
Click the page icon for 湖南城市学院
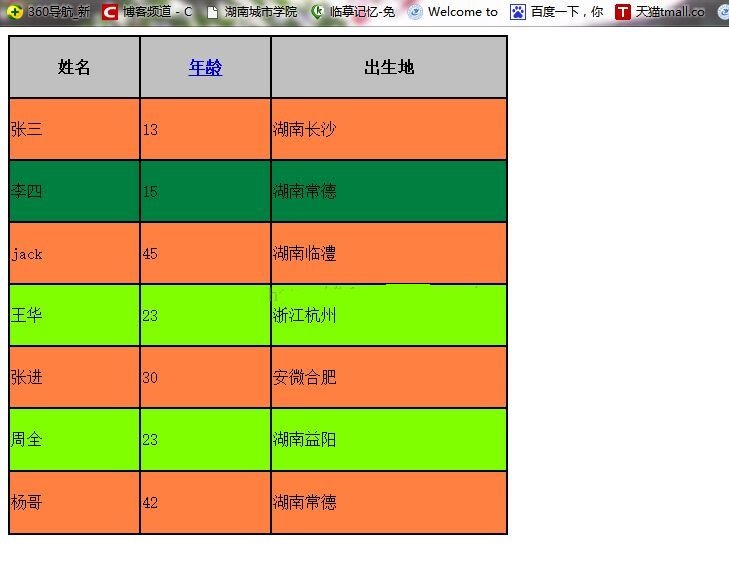click(x=212, y=12)
